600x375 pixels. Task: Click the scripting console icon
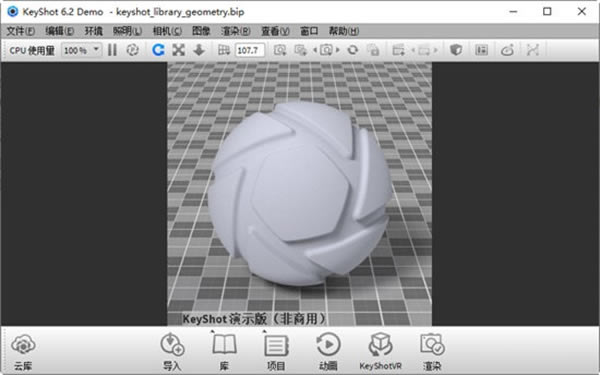click(507, 50)
